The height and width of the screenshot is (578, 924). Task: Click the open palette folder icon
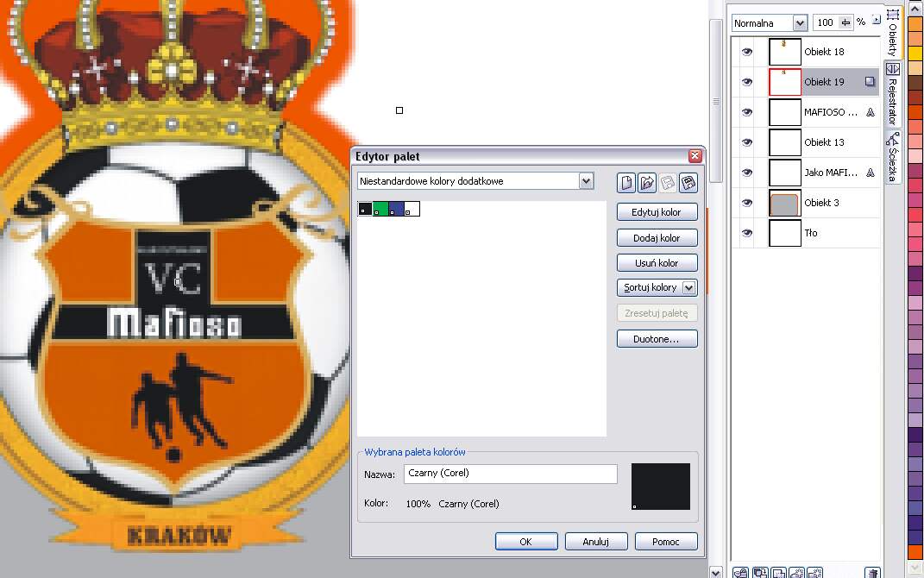647,182
